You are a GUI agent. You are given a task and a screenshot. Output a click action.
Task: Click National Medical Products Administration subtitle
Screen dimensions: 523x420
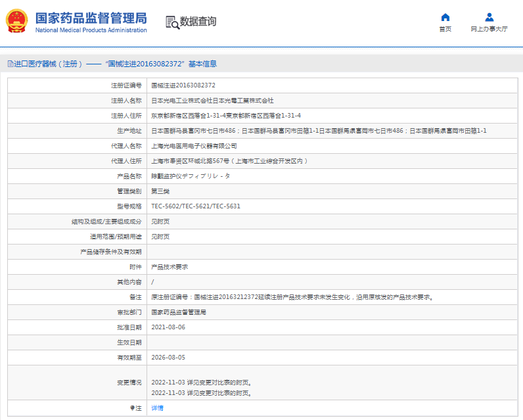click(91, 30)
